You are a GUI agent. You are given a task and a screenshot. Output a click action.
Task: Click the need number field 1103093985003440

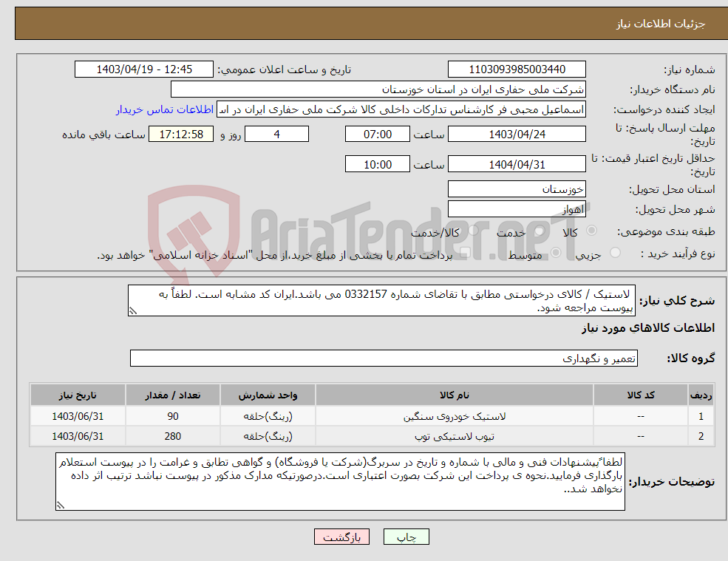[517, 69]
